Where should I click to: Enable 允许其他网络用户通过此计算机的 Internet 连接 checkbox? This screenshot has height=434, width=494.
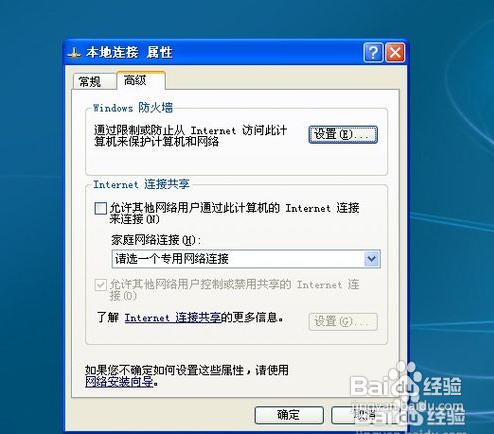coord(101,208)
